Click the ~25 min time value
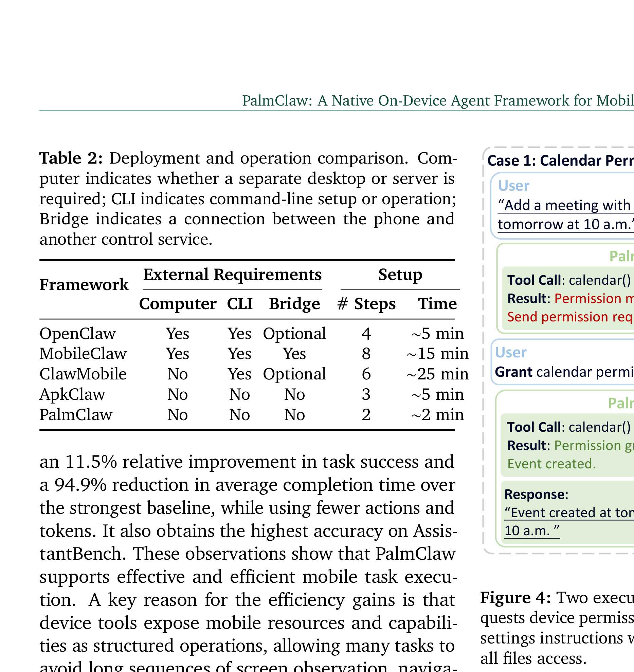634x672 pixels. click(437, 374)
